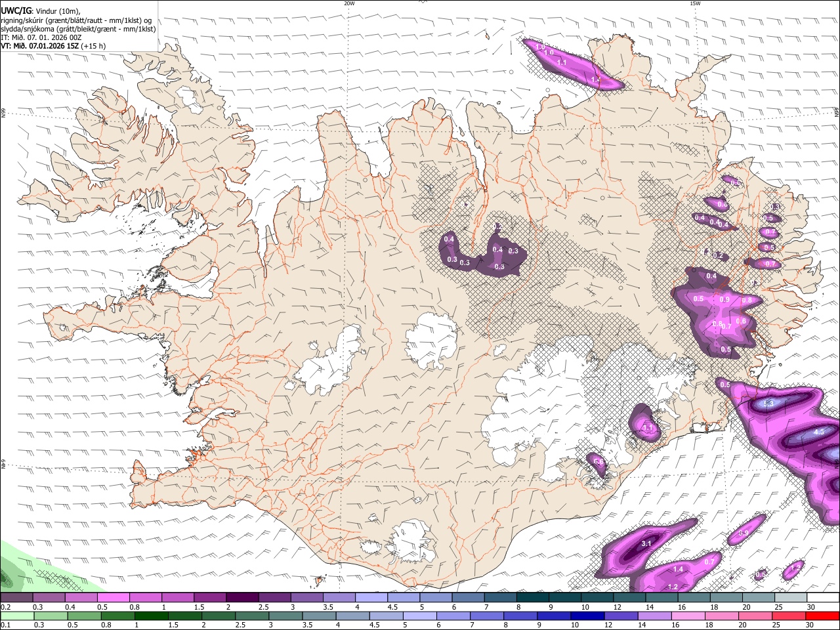Screen dimensions: 840x630
Task: Select the pale green 0.1 swatch in the rain scale
Action: 18,616
